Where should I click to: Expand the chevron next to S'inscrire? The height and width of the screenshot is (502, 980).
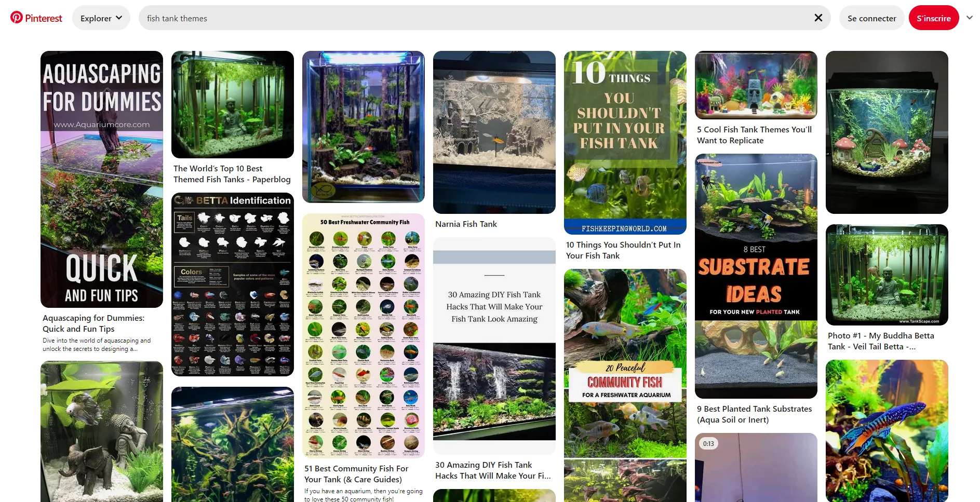tap(969, 18)
